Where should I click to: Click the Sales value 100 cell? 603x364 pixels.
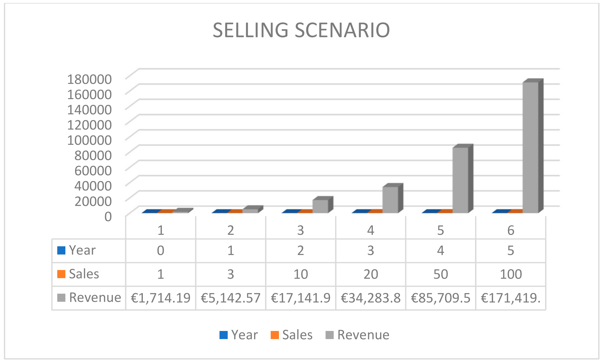tap(511, 274)
